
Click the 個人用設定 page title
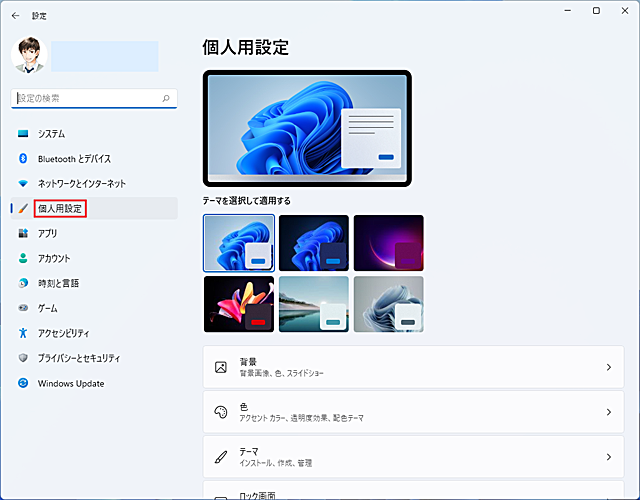pos(246,47)
